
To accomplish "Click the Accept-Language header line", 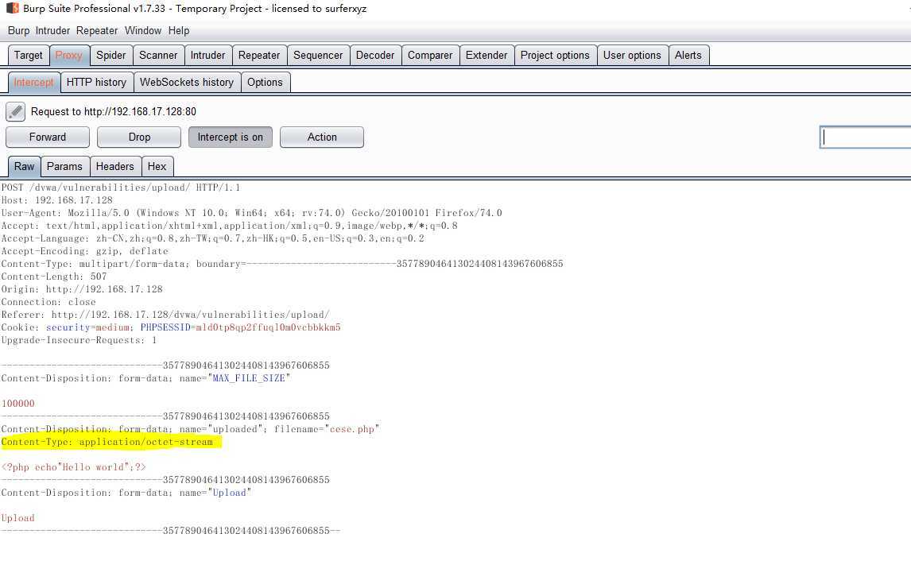I will click(x=212, y=239).
